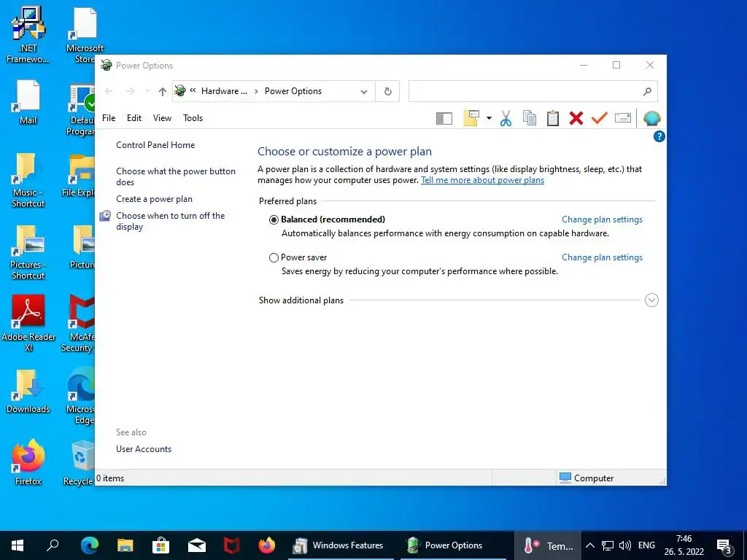Open the notification center icon
The height and width of the screenshot is (560, 747).
point(724,546)
